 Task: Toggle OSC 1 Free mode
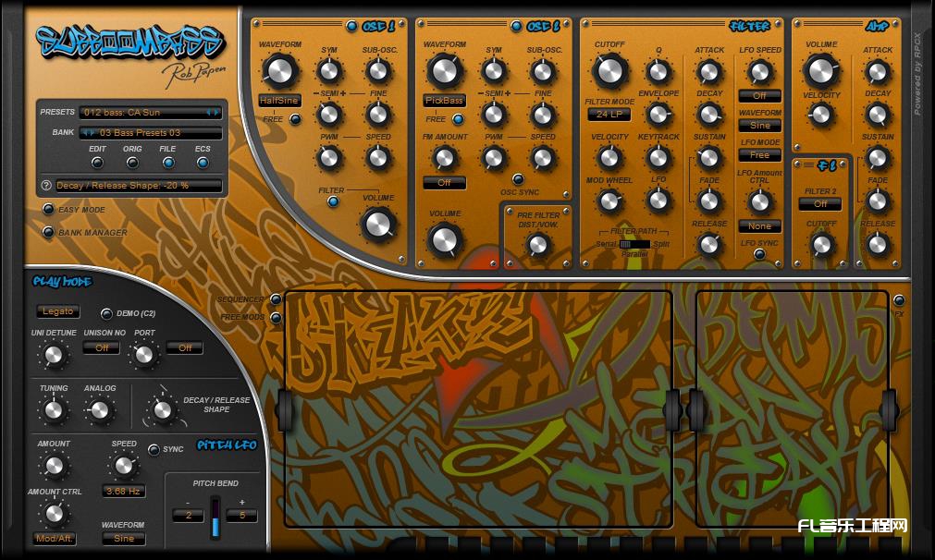coord(297,119)
